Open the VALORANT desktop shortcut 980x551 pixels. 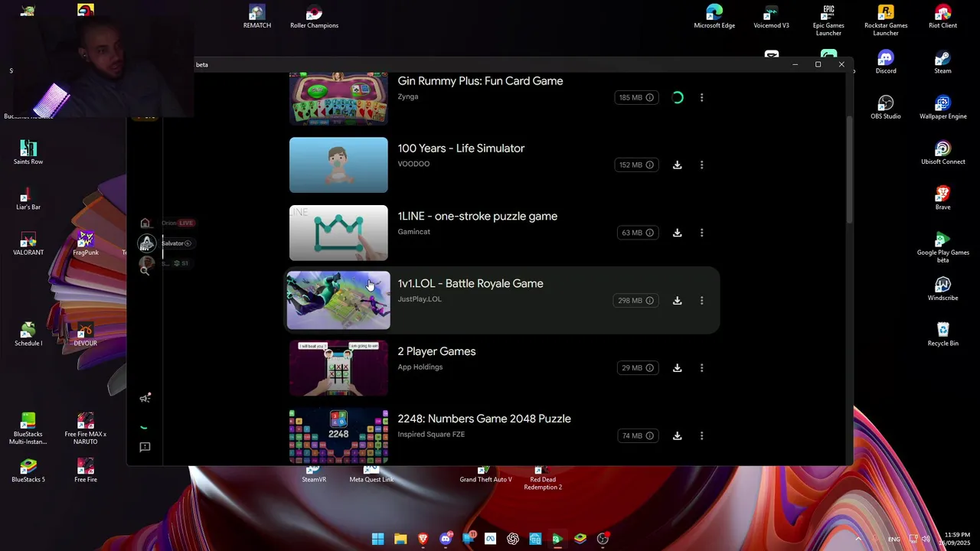(28, 243)
